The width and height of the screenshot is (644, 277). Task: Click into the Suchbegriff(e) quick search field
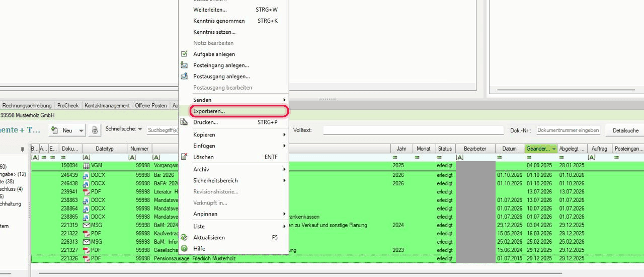[163, 130]
